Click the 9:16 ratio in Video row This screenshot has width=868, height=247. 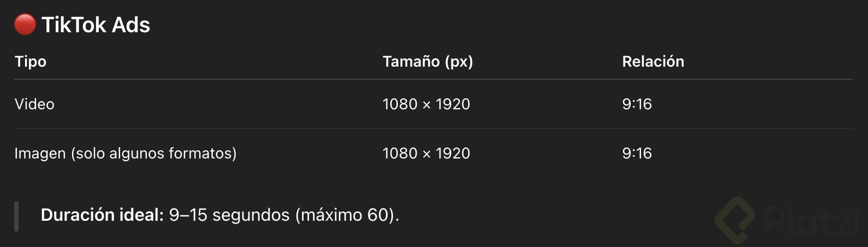[637, 104]
